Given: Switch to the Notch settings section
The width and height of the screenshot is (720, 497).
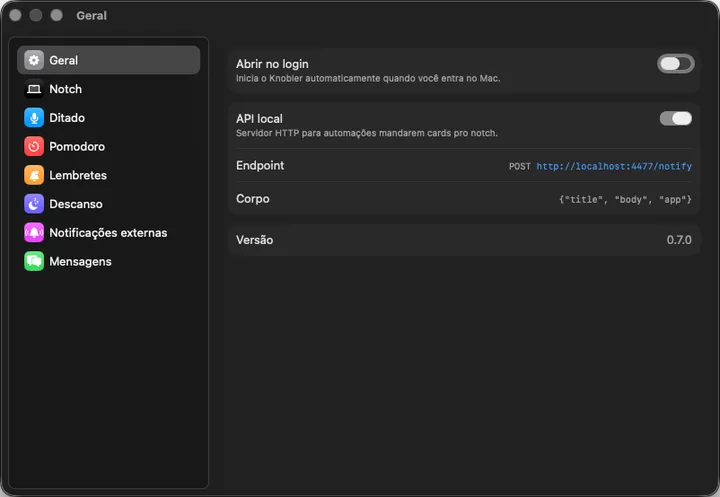Looking at the screenshot, I should tap(66, 89).
